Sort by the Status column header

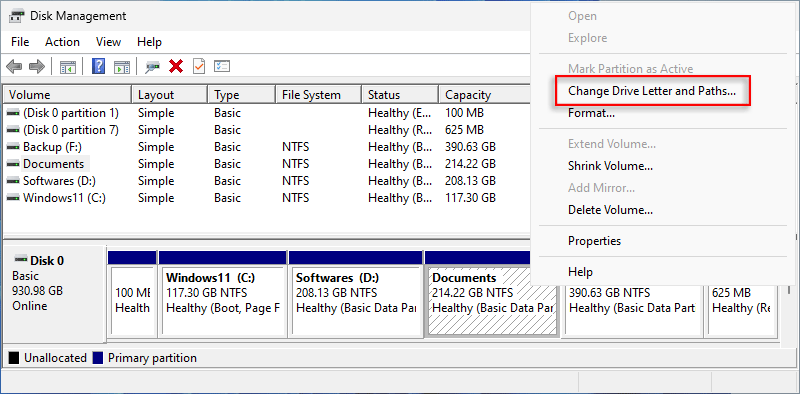click(400, 94)
